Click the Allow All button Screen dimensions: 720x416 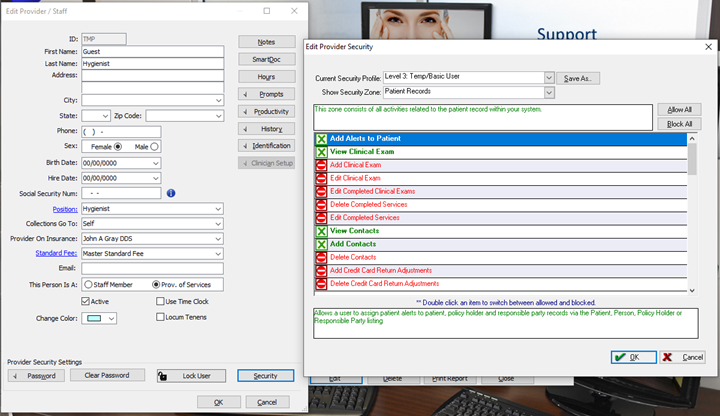tap(679, 109)
